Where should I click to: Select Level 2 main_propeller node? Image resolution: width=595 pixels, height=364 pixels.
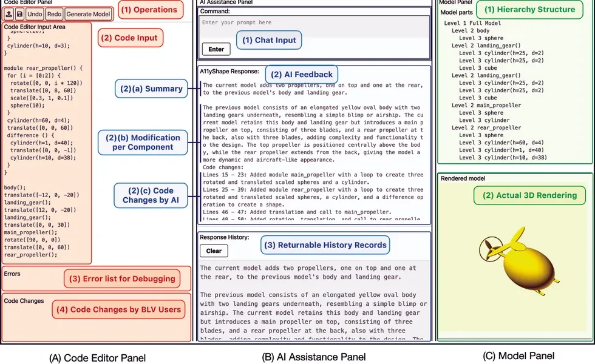[486, 105]
